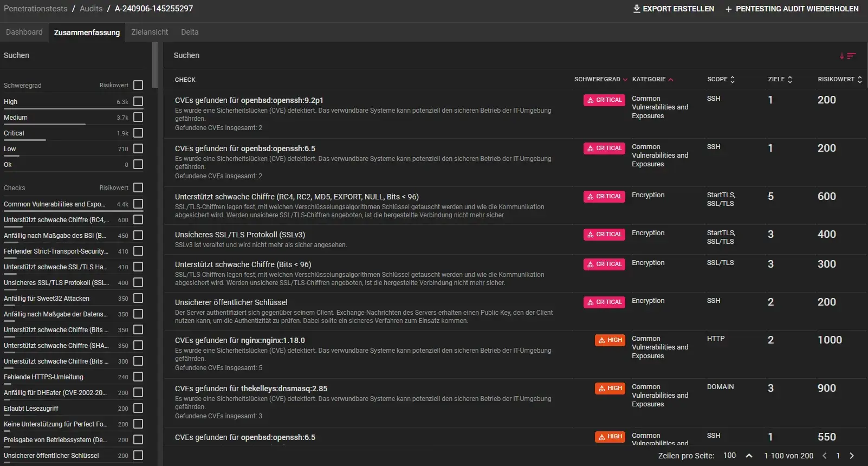Sort by the SCOPE column
Screen dimensions: 868x466
point(721,80)
